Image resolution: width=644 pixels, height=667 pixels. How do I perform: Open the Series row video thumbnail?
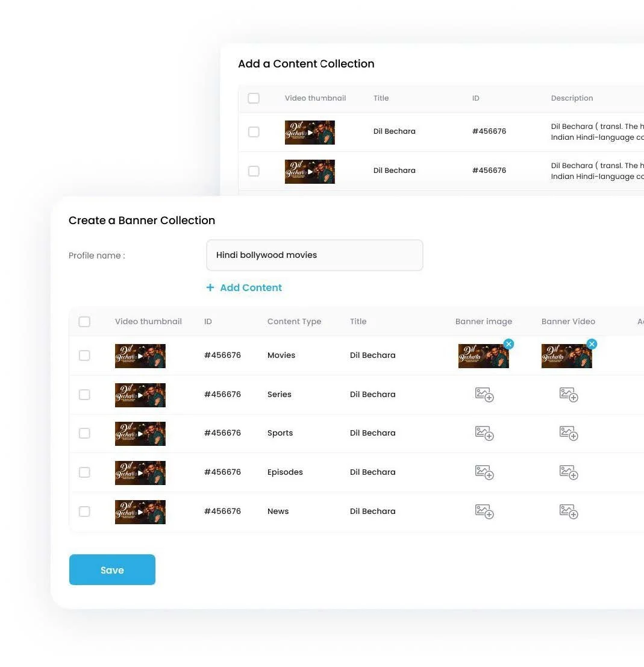coord(140,395)
